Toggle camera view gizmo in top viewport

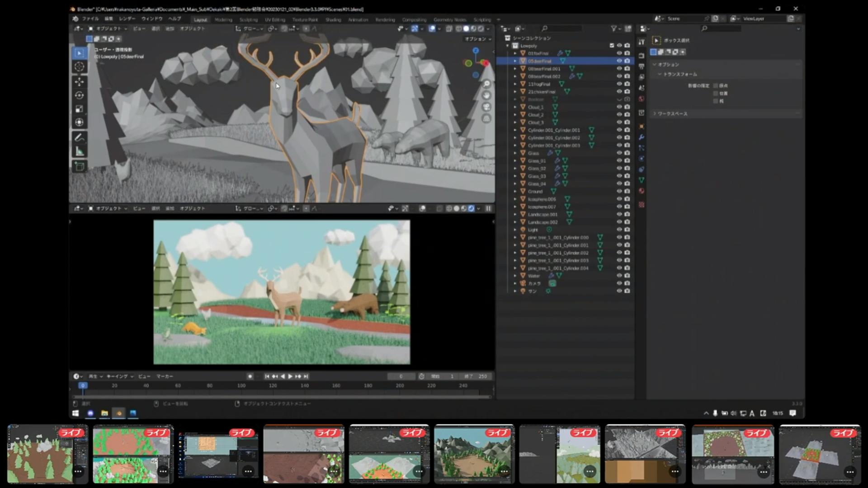(486, 107)
